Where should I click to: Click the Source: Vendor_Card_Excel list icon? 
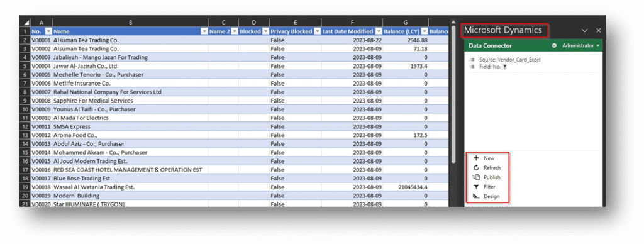[x=472, y=60]
